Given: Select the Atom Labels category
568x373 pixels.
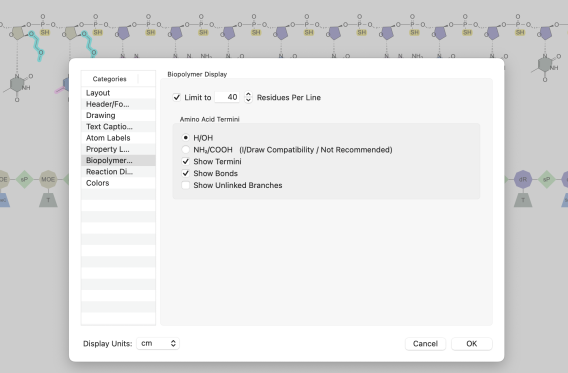Looking at the screenshot, I should tap(118, 138).
